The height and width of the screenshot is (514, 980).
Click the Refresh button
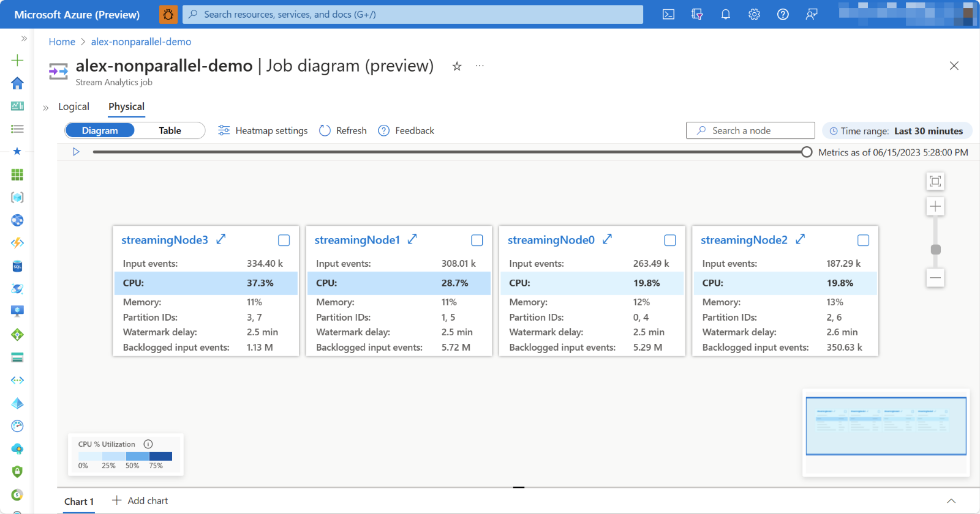coord(343,131)
